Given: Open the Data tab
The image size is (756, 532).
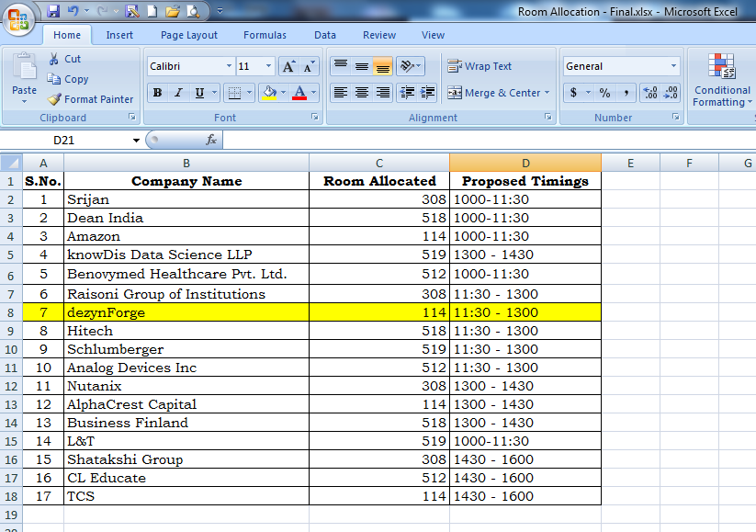Looking at the screenshot, I should [x=325, y=35].
